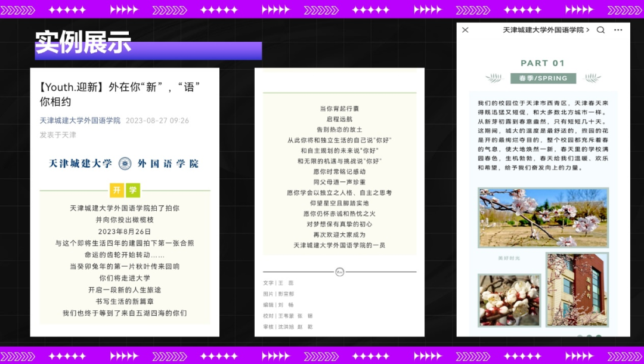The image size is (644, 364).
Task: Click the small round emblem above the credits
Action: (340, 272)
